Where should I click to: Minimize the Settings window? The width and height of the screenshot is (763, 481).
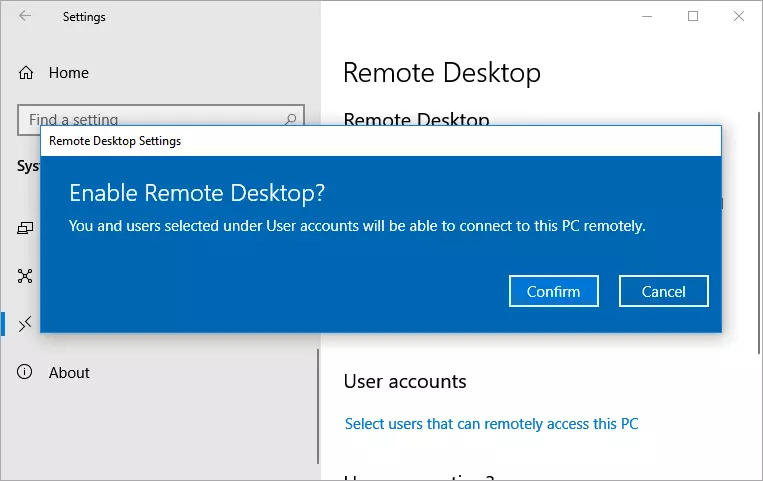click(x=646, y=16)
